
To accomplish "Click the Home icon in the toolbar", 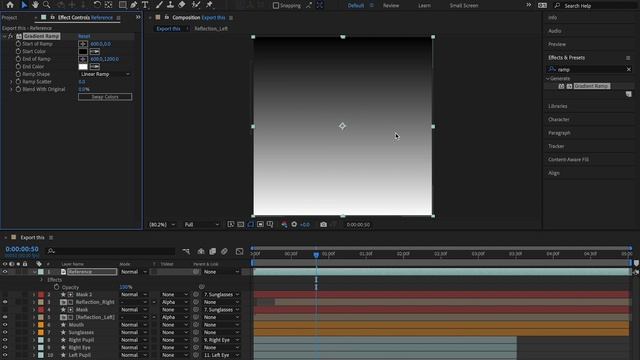I will coord(10,5).
